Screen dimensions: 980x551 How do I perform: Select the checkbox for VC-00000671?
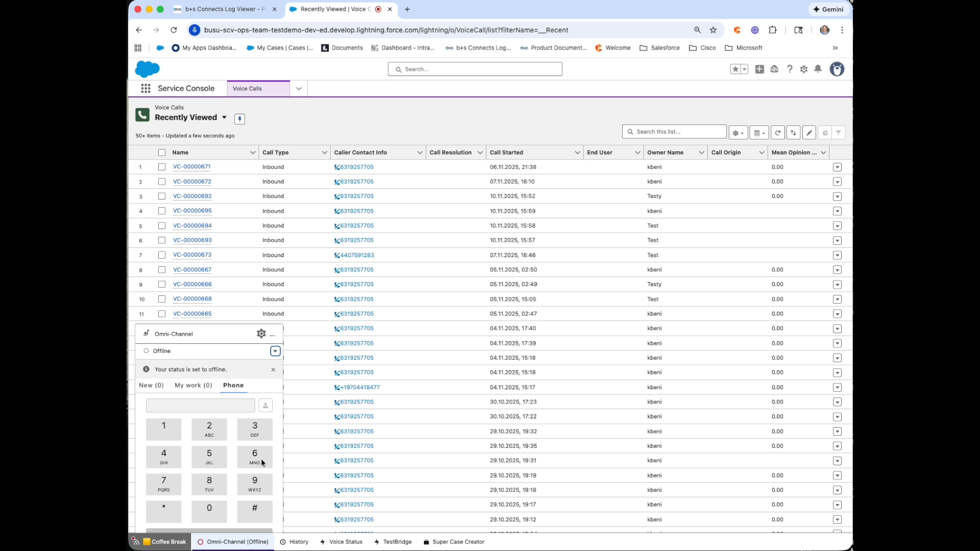[161, 167]
